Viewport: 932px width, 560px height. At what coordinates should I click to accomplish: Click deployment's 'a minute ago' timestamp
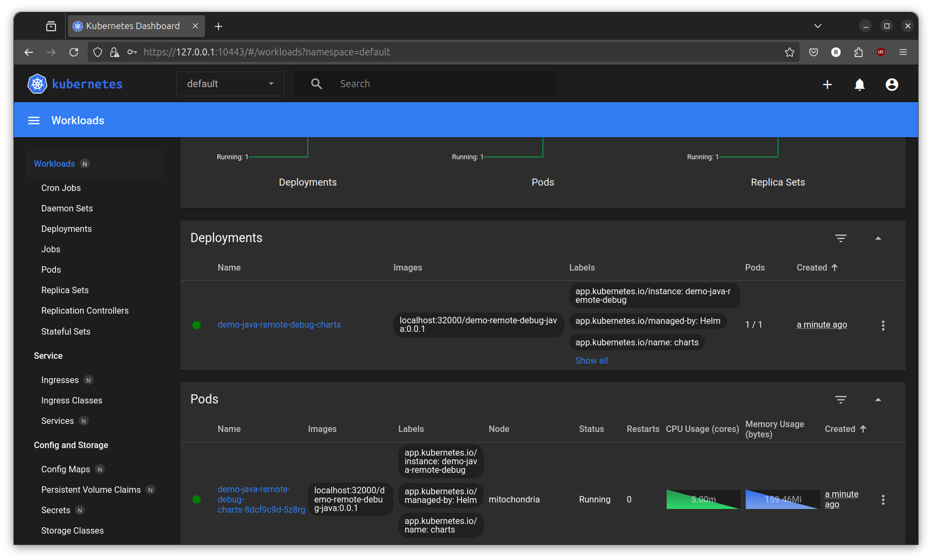click(822, 324)
